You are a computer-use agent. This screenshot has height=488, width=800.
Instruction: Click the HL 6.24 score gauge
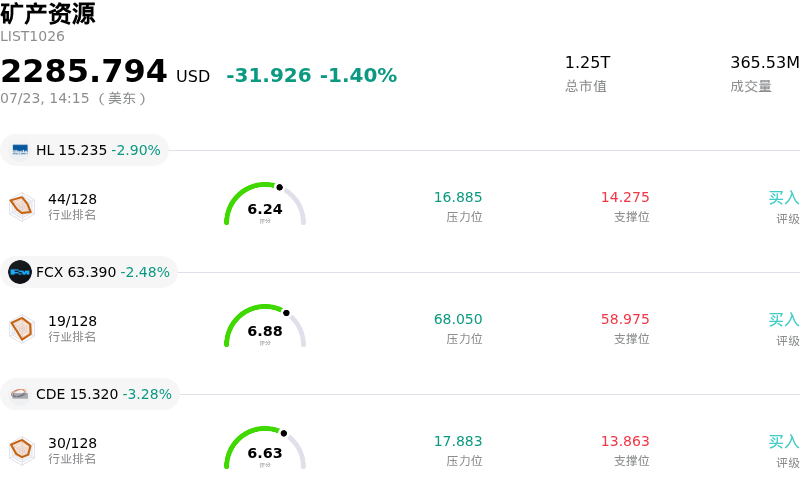tap(265, 203)
